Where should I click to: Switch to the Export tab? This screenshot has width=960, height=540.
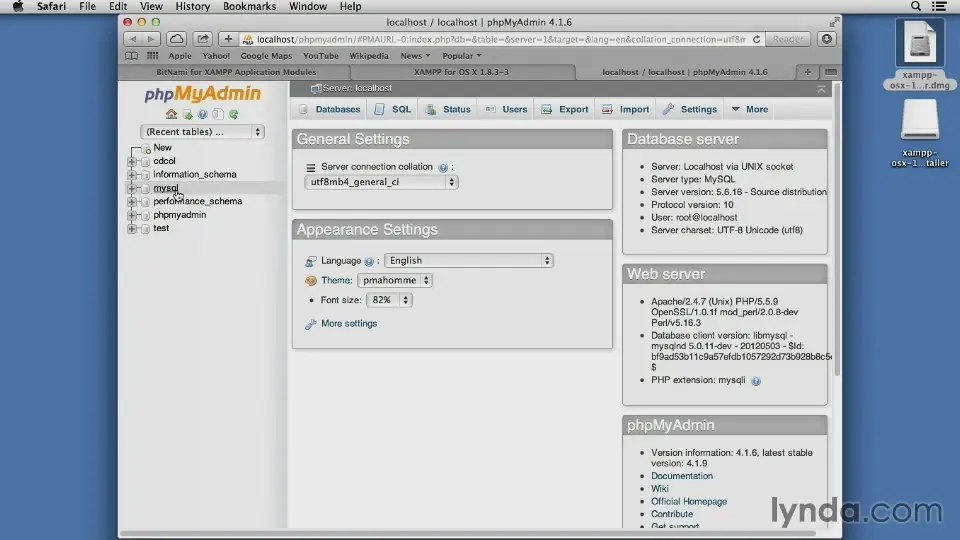(x=565, y=109)
